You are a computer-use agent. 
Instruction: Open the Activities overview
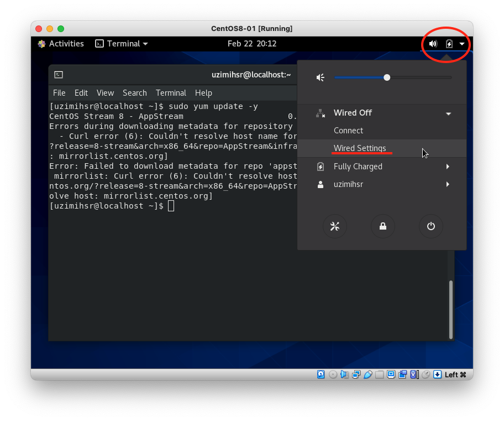(x=66, y=44)
